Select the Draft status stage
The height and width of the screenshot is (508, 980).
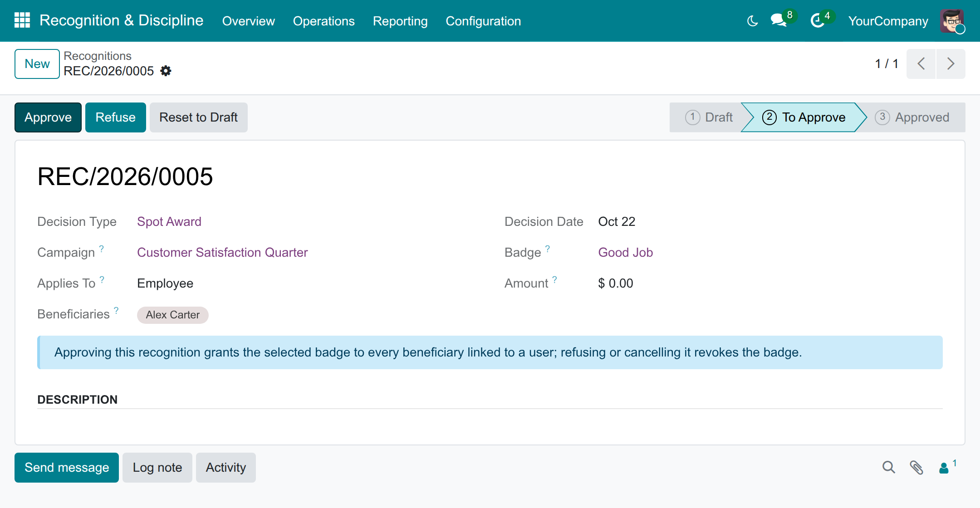pos(708,117)
